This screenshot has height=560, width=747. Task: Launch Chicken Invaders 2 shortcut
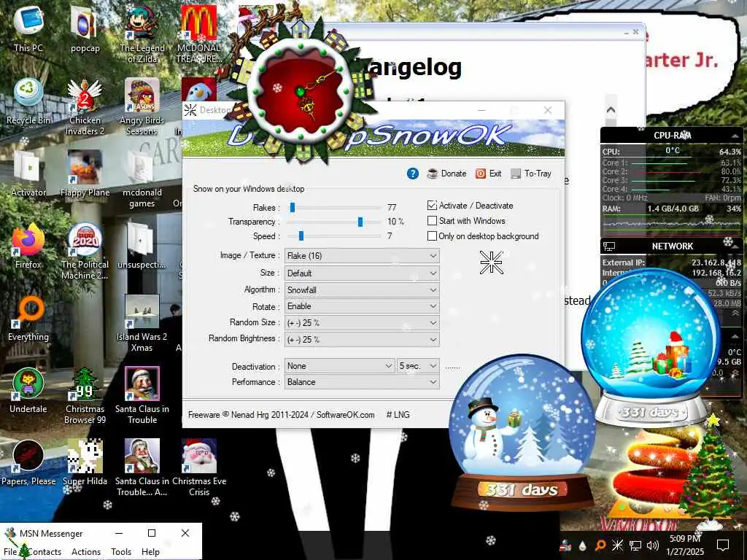click(x=85, y=106)
